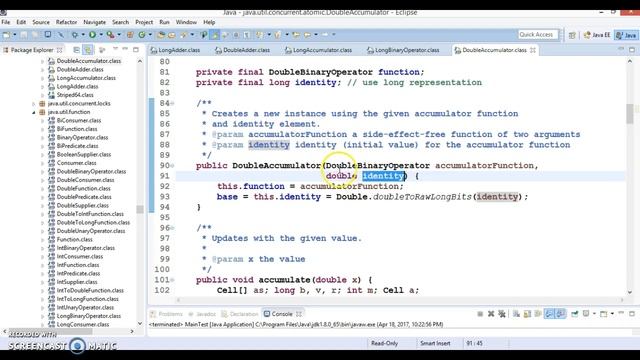Viewport: 640px width, 360px height.
Task: Open the Javadoc view tab
Action: 202,314
